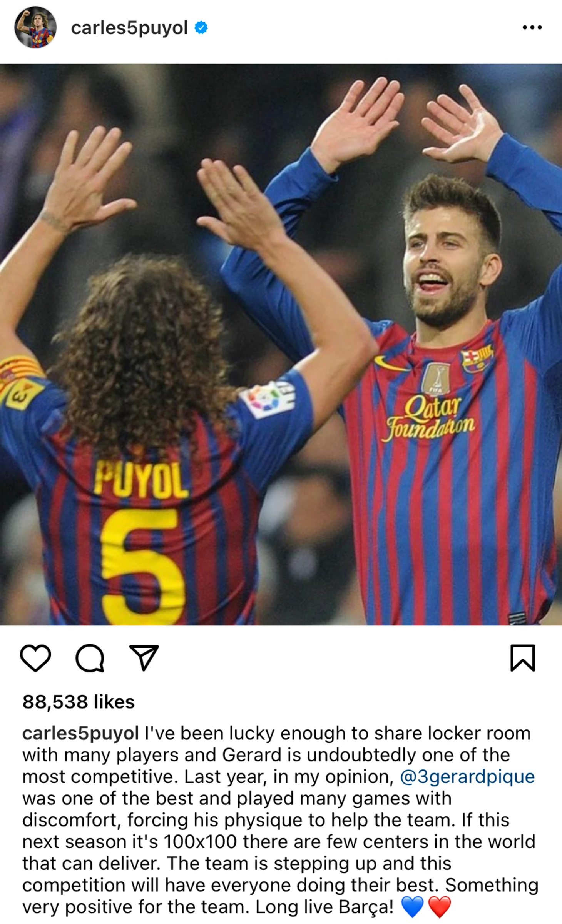
Task: Share the post using the paper plane icon
Action: tap(144, 658)
